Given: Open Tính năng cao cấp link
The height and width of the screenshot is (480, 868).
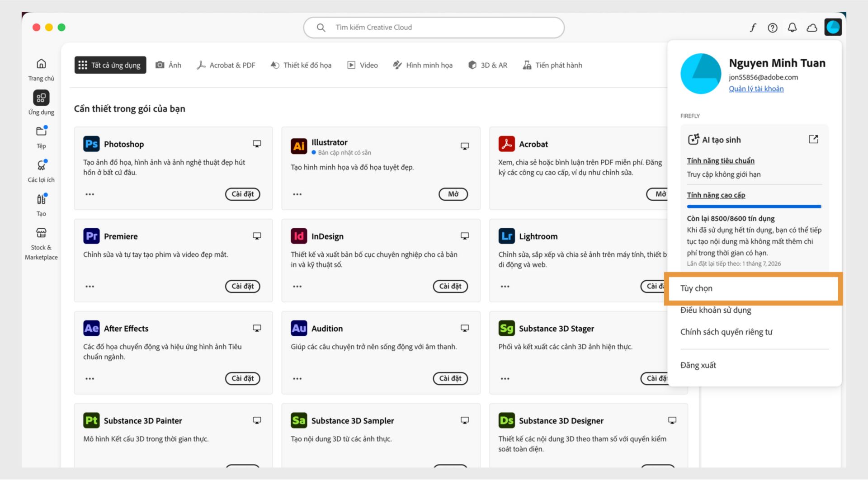Looking at the screenshot, I should pyautogui.click(x=716, y=195).
